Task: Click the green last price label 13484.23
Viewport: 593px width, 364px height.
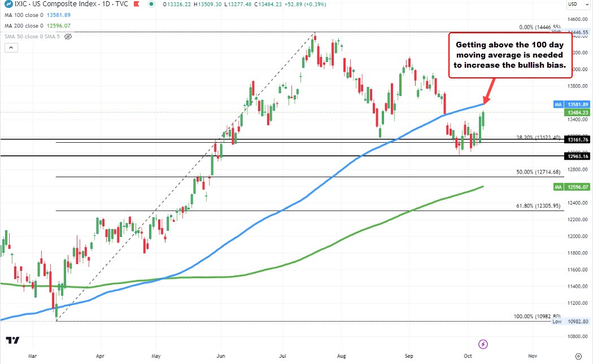Action: pos(578,113)
